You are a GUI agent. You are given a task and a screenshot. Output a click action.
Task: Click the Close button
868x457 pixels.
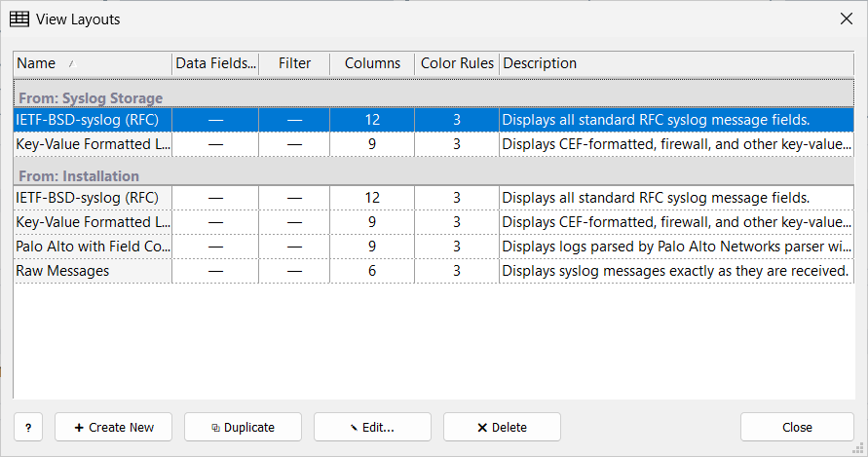[797, 427]
